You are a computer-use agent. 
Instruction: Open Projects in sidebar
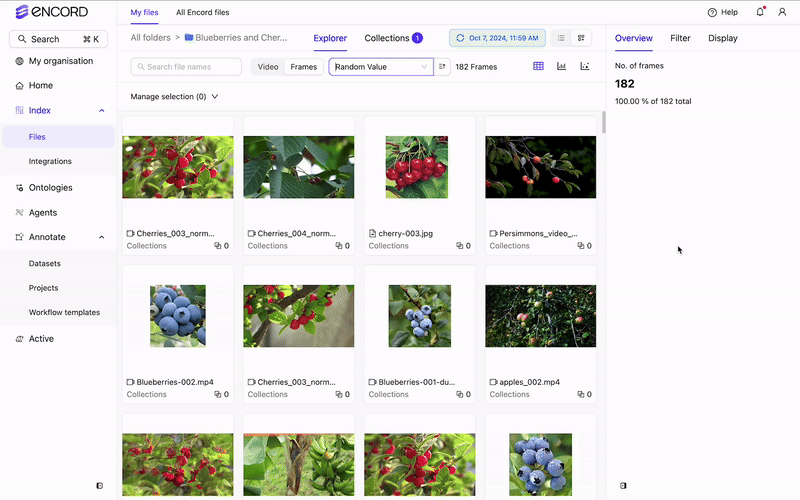pos(43,288)
